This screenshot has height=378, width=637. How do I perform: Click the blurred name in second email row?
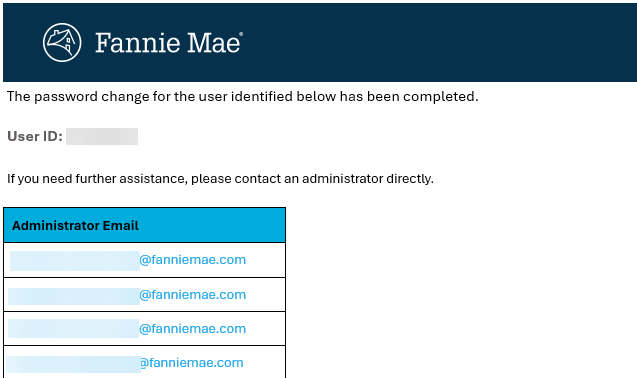point(74,296)
